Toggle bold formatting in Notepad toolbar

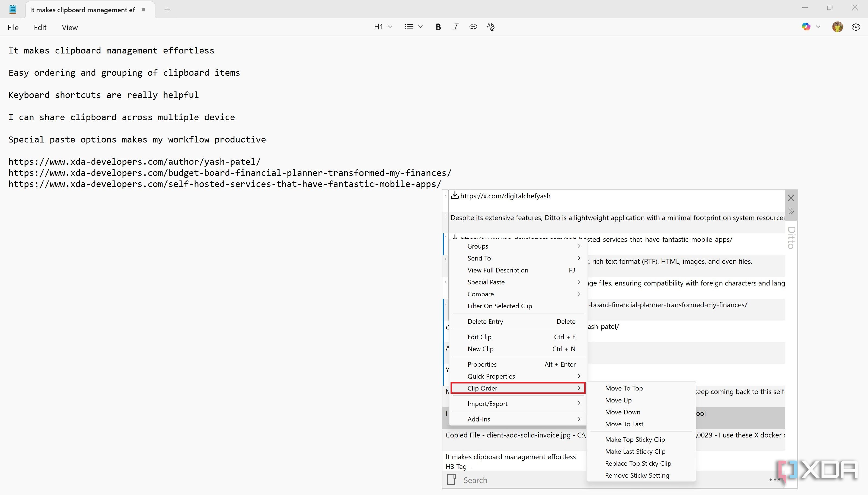tap(438, 27)
